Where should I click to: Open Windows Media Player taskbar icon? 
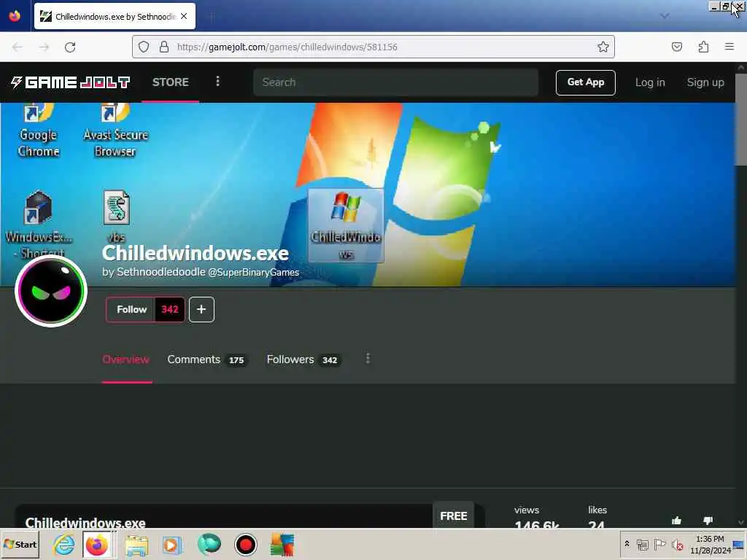coord(172,544)
